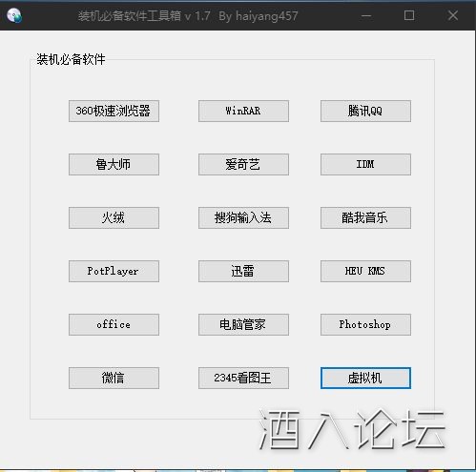The height and width of the screenshot is (472, 476).
Task: Launch the 迅雷 installer button
Action: [243, 271]
